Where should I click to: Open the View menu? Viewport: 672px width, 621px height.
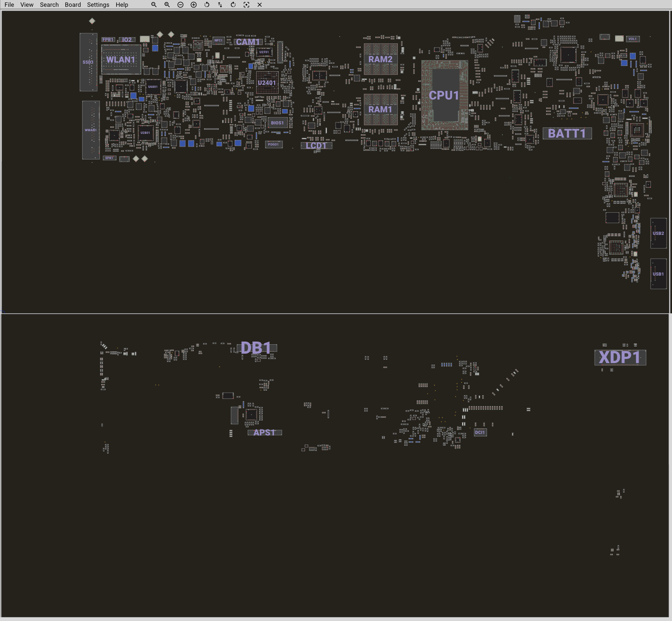[27, 5]
